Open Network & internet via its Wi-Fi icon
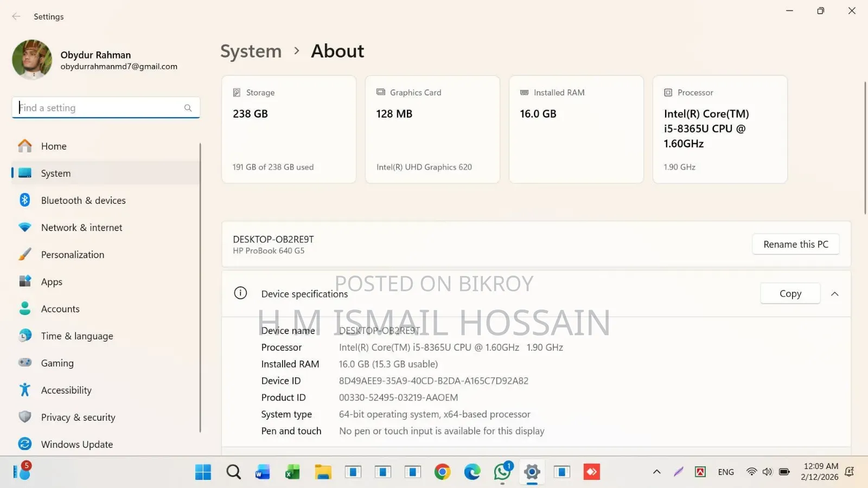This screenshot has width=868, height=488. tap(25, 227)
